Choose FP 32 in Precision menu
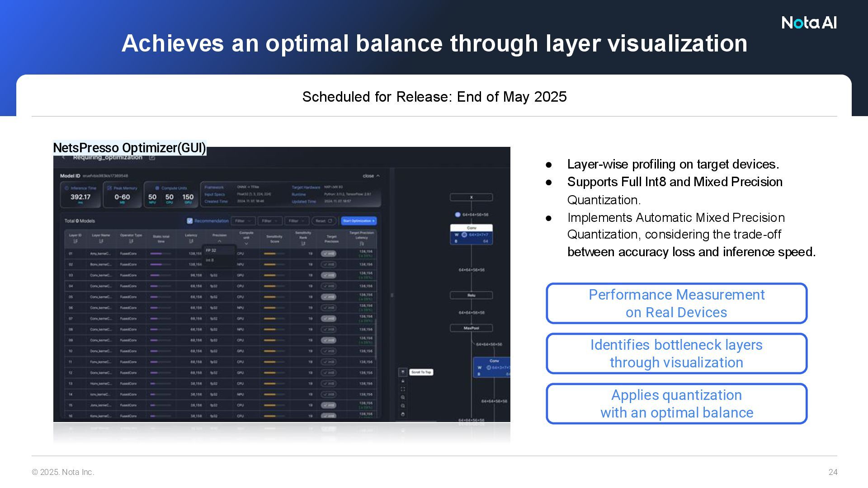Screen dimensions: 868x488 [211, 250]
